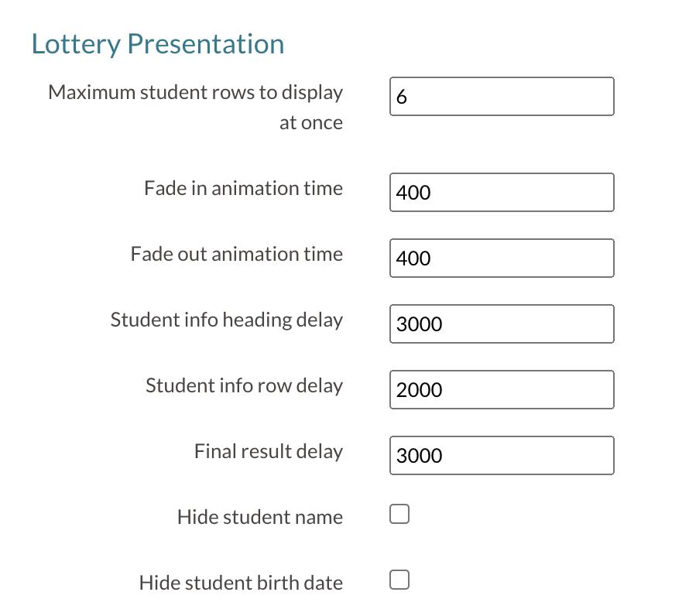Focus the Fade in animation time field
Screen dimensions: 689x616
(502, 193)
